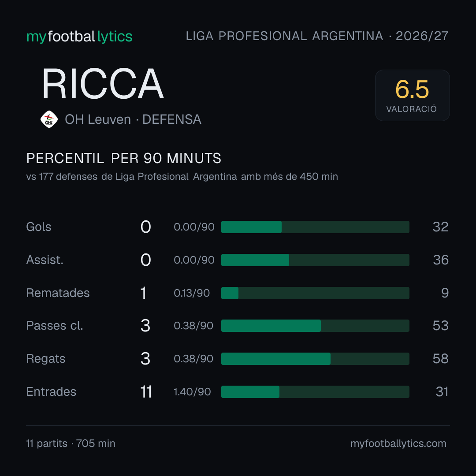Click the Assist. percentile bar
Screen dimensions: 476x476
coord(315,260)
